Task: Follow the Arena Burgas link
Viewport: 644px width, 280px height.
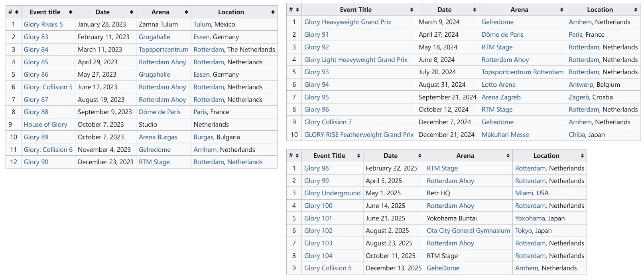Action: coord(158,137)
